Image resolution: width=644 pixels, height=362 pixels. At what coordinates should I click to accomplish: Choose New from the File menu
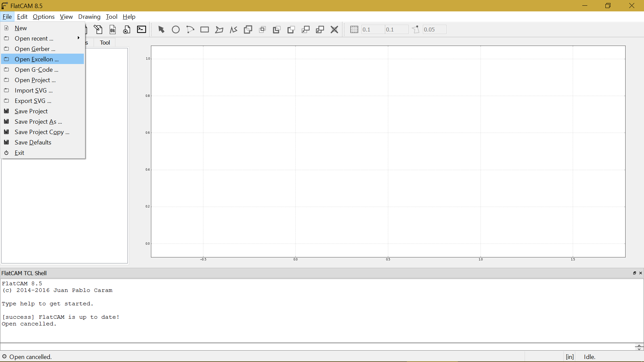[43, 28]
